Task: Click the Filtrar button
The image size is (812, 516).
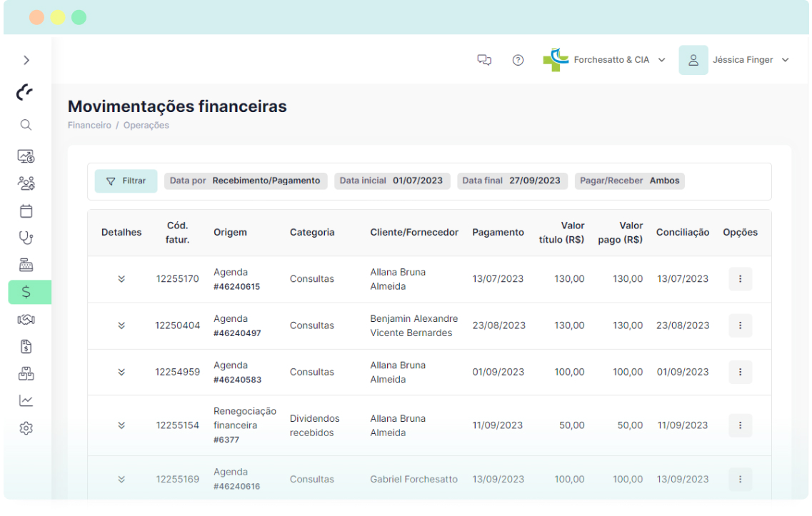Action: point(126,181)
